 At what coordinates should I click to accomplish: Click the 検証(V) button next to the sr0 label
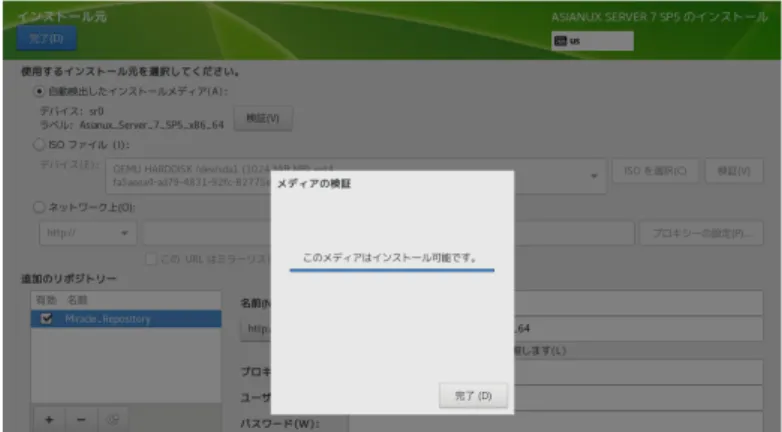pyautogui.click(x=263, y=118)
